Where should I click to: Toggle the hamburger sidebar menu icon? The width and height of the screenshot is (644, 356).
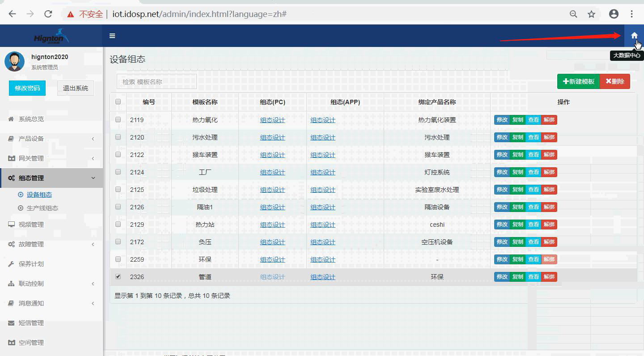click(112, 36)
